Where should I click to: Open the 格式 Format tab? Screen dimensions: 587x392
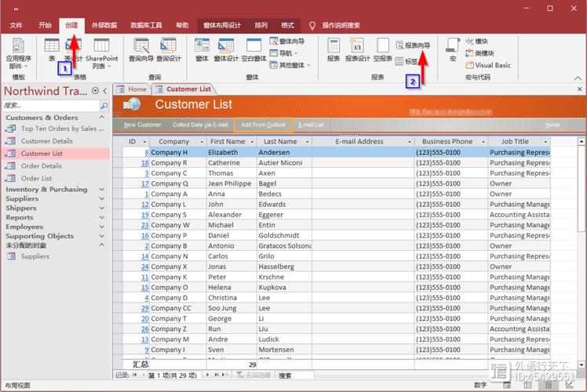click(287, 25)
